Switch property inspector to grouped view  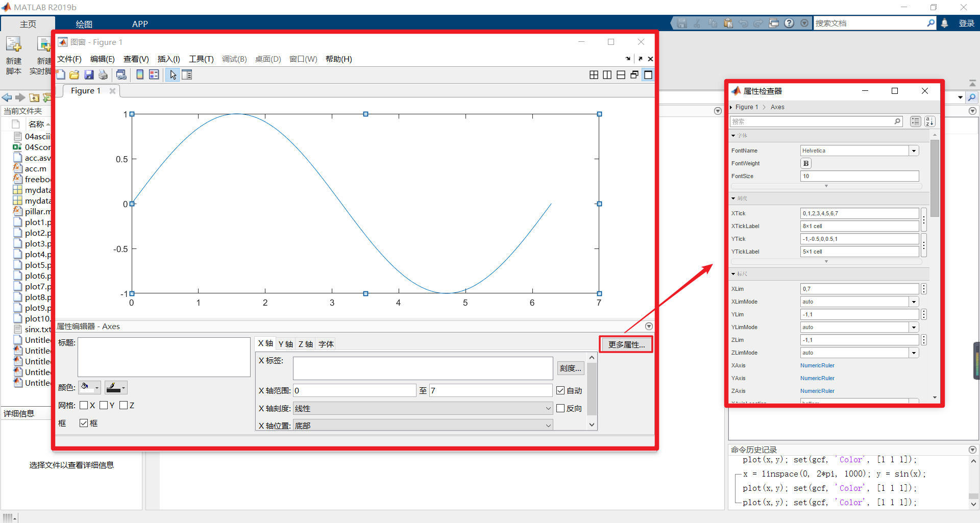click(x=916, y=121)
